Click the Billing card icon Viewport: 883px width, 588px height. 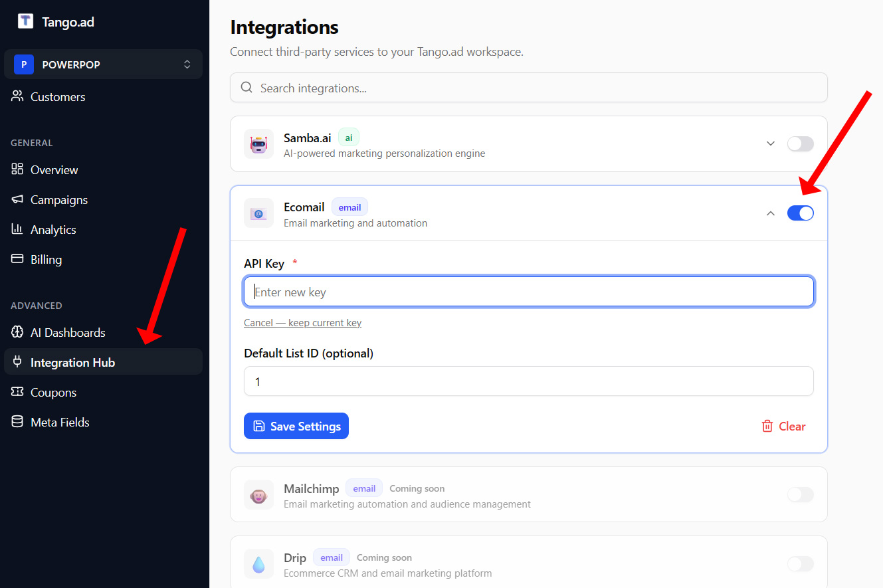[17, 259]
